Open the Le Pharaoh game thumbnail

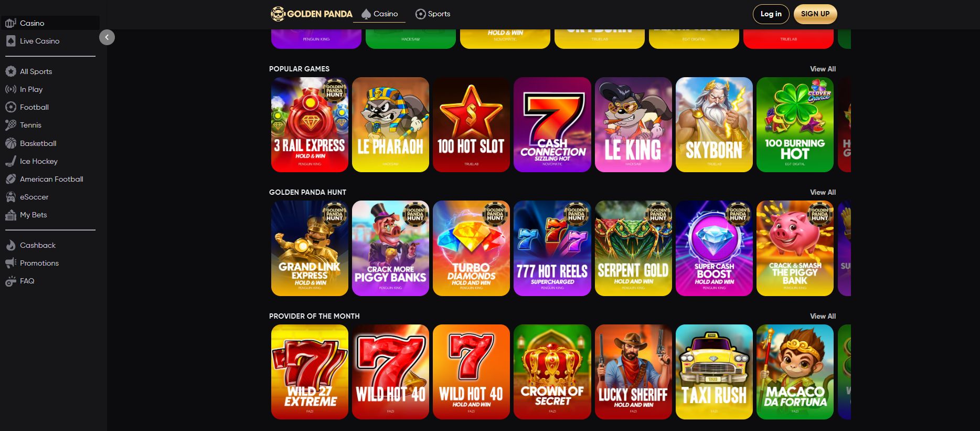click(x=390, y=124)
